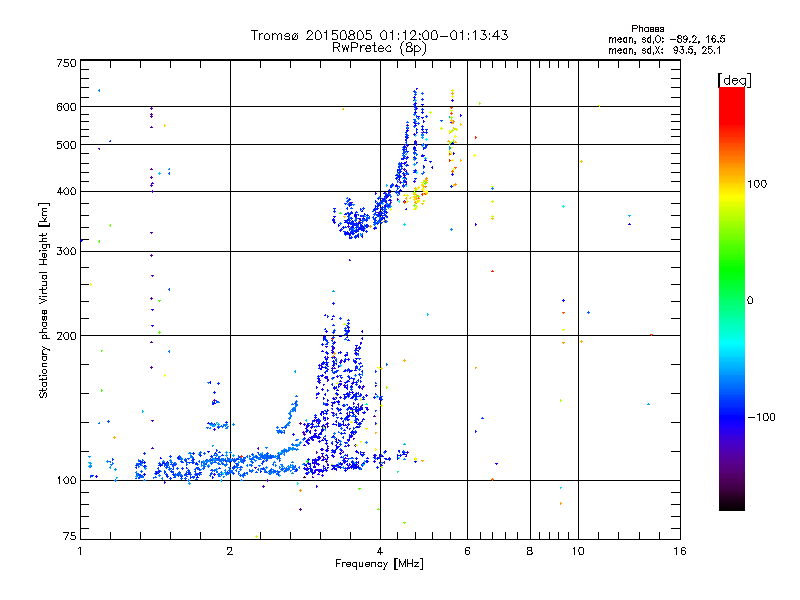Click the x-axis '1' tick label
Image resolution: width=800 pixels, height=600 pixels.
pyautogui.click(x=80, y=551)
